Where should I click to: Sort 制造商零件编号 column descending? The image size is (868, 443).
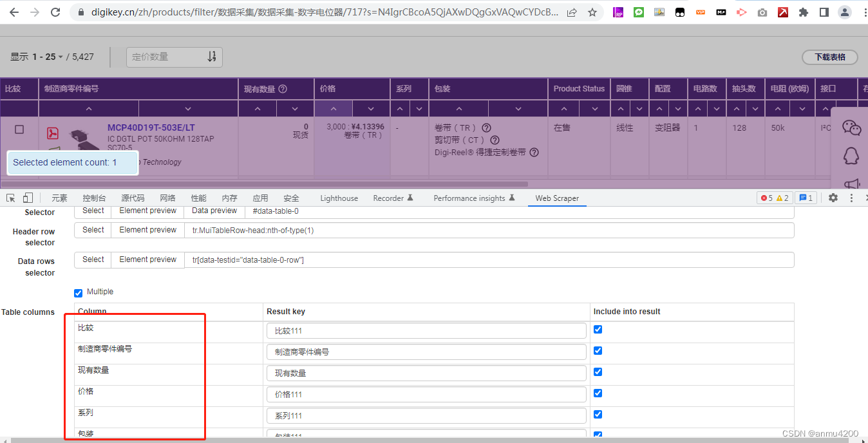pos(188,109)
